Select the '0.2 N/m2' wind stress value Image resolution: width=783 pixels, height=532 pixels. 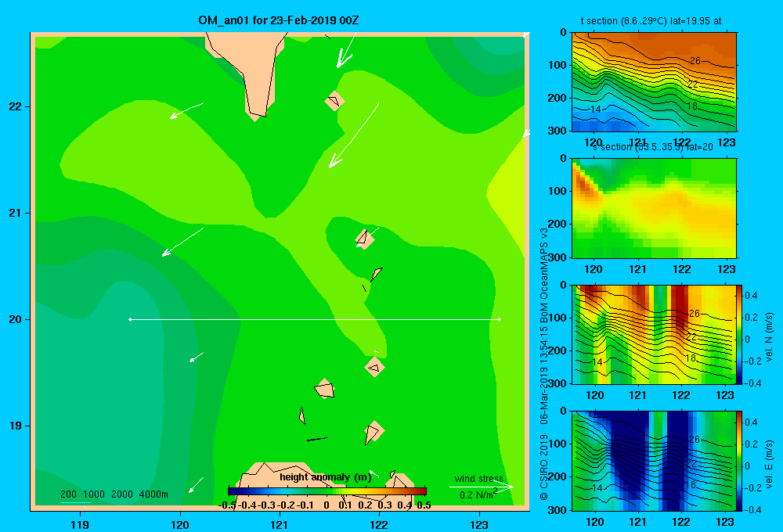click(478, 494)
